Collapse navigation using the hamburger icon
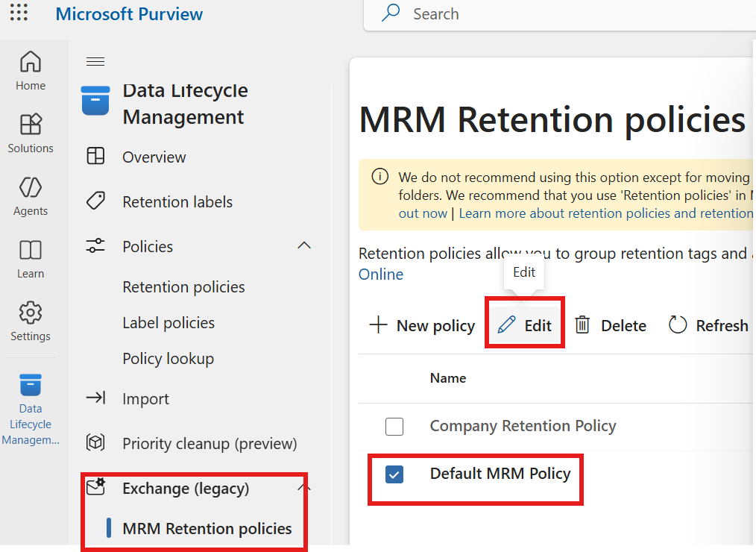Image resolution: width=756 pixels, height=552 pixels. coord(95,61)
